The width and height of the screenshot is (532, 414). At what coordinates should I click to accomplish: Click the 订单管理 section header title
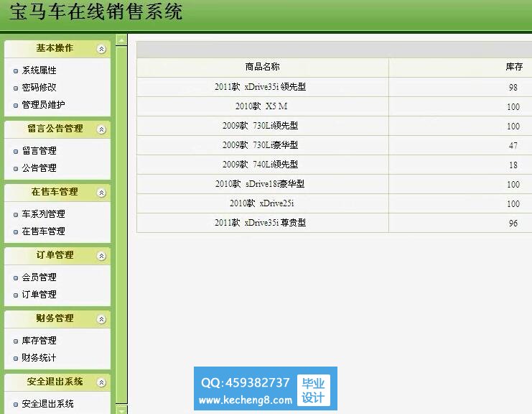55,255
